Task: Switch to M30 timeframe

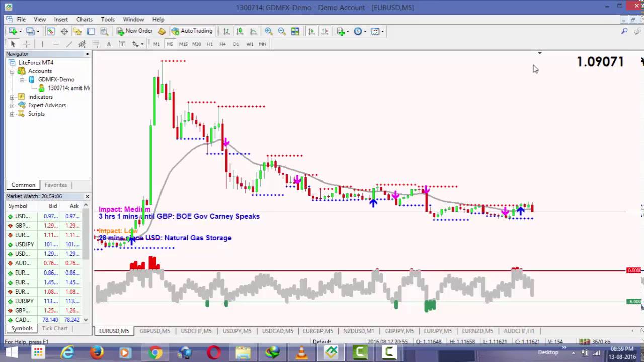Action: 196,44
